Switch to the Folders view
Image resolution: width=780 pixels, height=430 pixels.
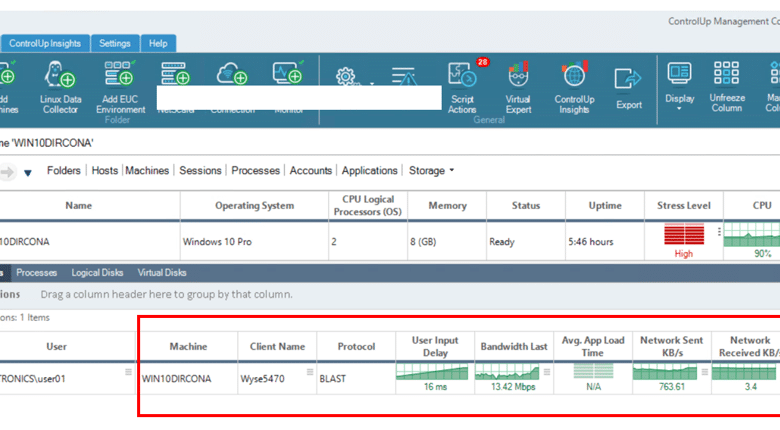point(64,171)
